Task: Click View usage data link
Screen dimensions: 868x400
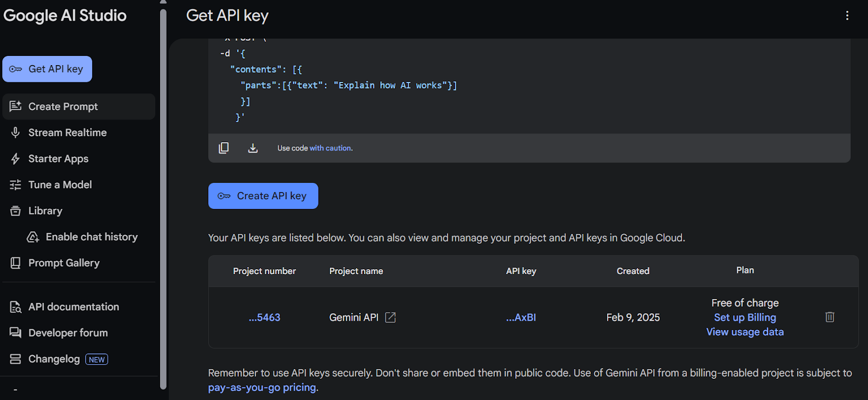Action: pos(745,332)
